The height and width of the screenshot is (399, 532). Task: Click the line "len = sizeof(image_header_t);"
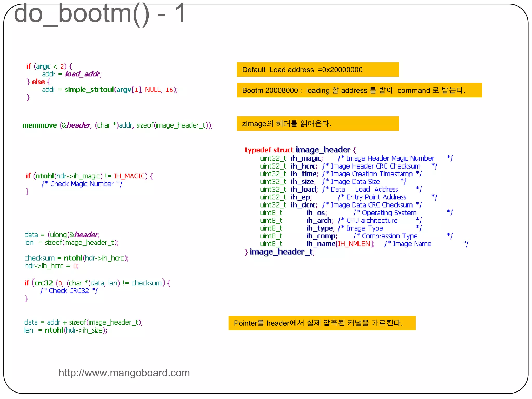point(71,242)
